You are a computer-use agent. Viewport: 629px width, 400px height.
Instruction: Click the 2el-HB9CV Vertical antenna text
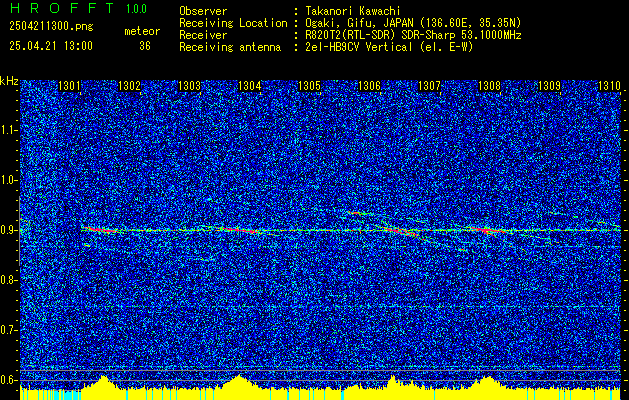click(x=389, y=47)
